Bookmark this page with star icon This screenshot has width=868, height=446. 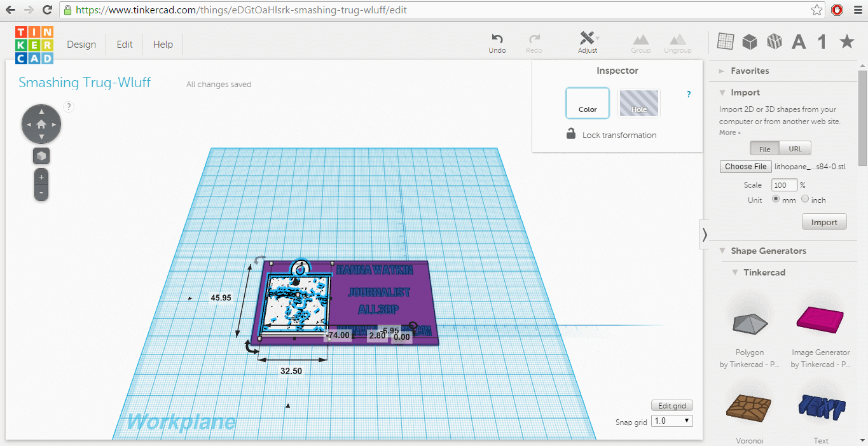tap(817, 10)
